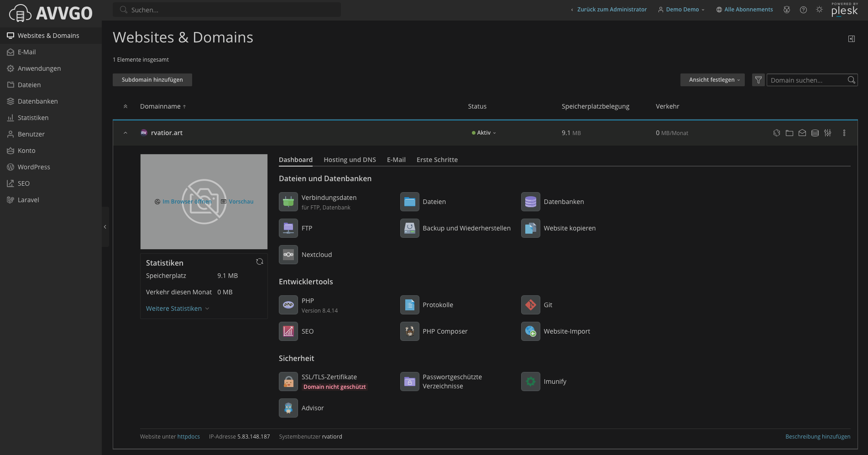
Task: Toggle the light/dark theme sun icon
Action: [x=819, y=10]
